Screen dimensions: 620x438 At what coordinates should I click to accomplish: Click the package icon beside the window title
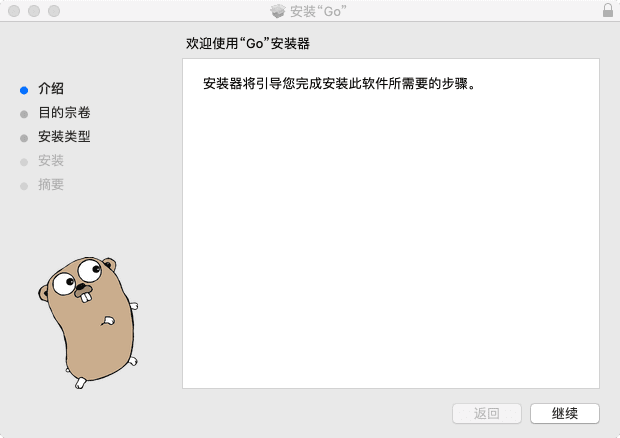(278, 11)
